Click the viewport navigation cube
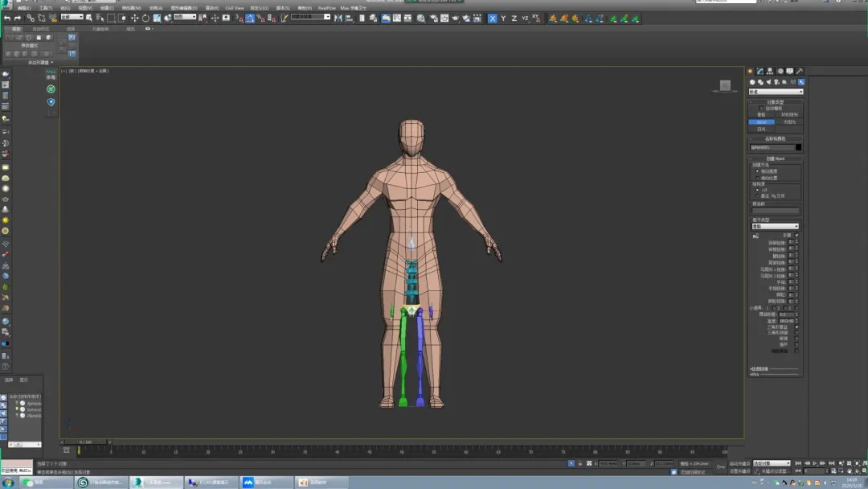Image resolution: width=868 pixels, height=489 pixels. coord(725,85)
